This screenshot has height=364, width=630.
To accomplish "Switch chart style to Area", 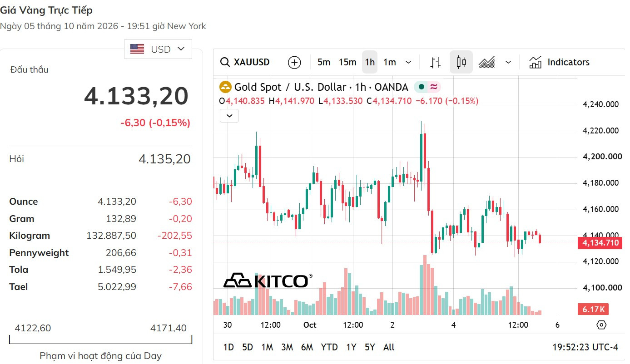I will 487,62.
